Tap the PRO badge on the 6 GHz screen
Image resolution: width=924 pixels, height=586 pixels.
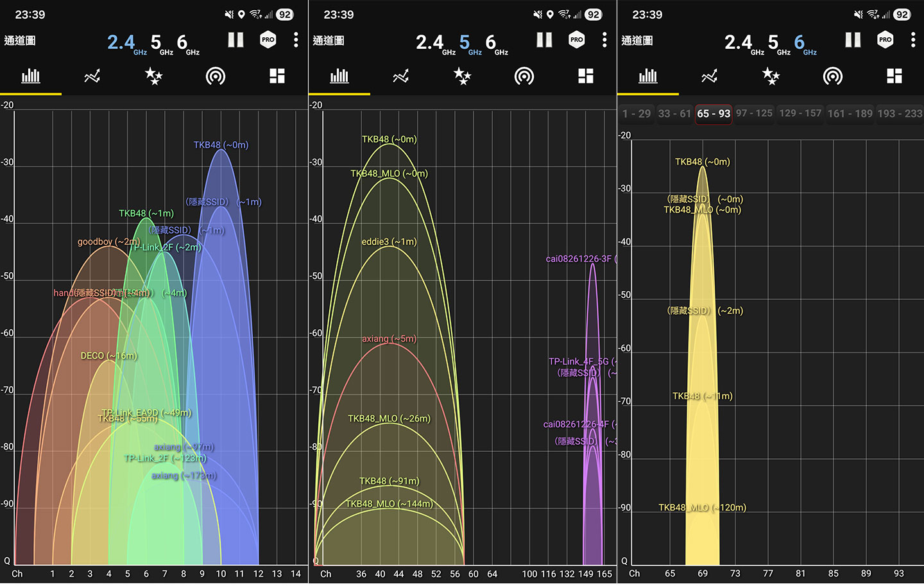(885, 40)
